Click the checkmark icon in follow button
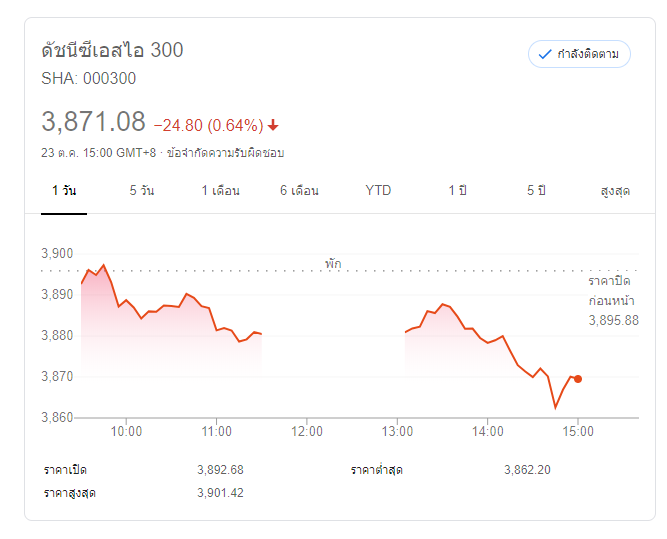This screenshot has width=667, height=539. [x=545, y=54]
